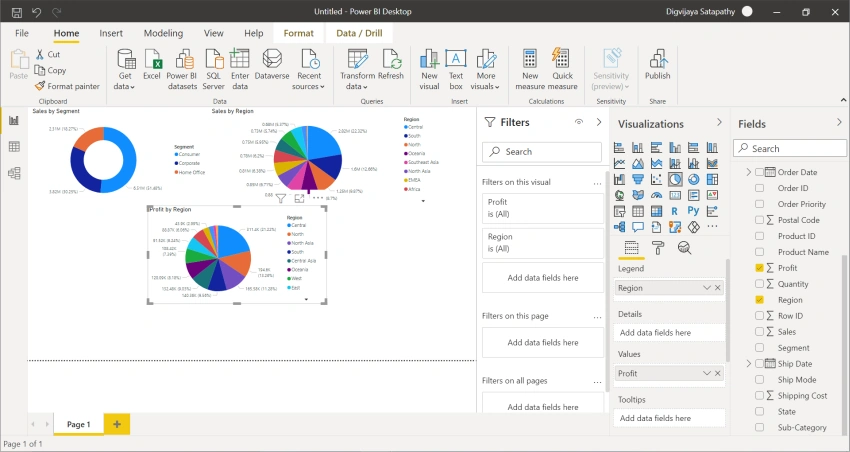Click the Format painter button
850x452 pixels.
(x=67, y=86)
